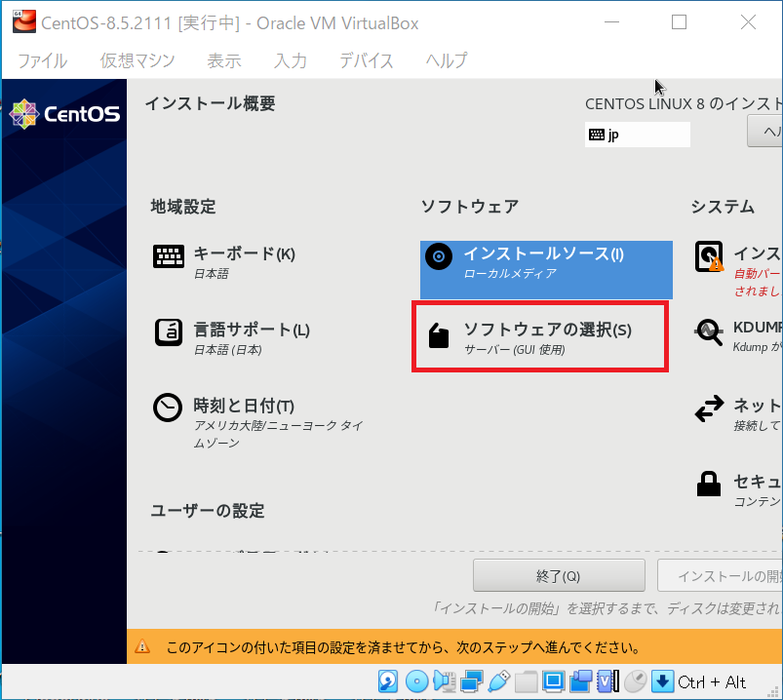Image resolution: width=783 pixels, height=700 pixels.
Task: Click the hard disk activity status icon
Action: (x=388, y=681)
